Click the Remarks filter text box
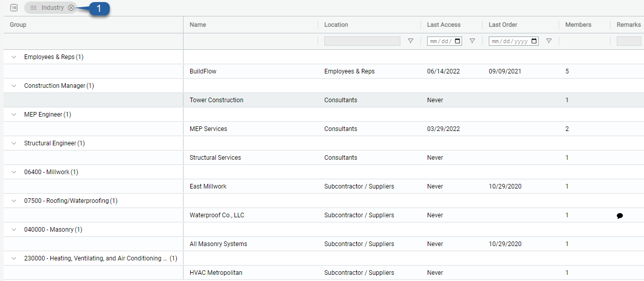 [629, 41]
